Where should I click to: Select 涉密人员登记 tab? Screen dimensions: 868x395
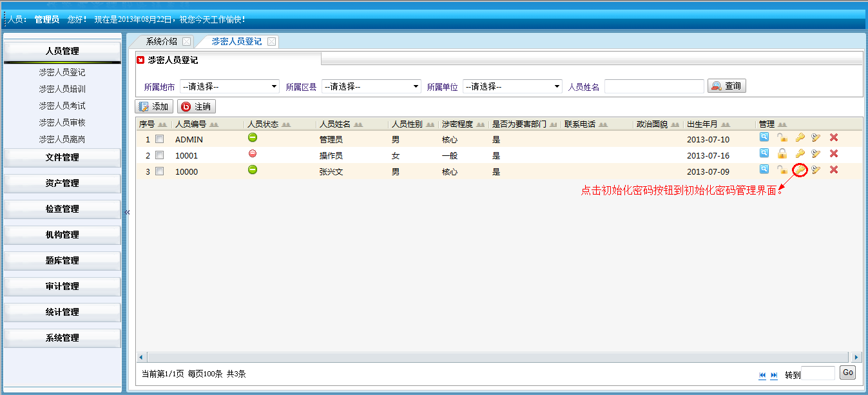click(x=236, y=41)
